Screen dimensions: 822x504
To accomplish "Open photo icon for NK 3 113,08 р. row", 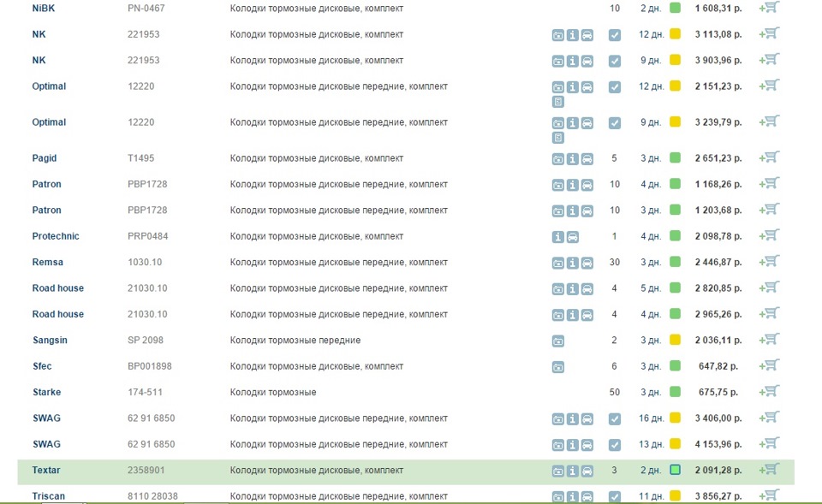I will click(x=557, y=35).
